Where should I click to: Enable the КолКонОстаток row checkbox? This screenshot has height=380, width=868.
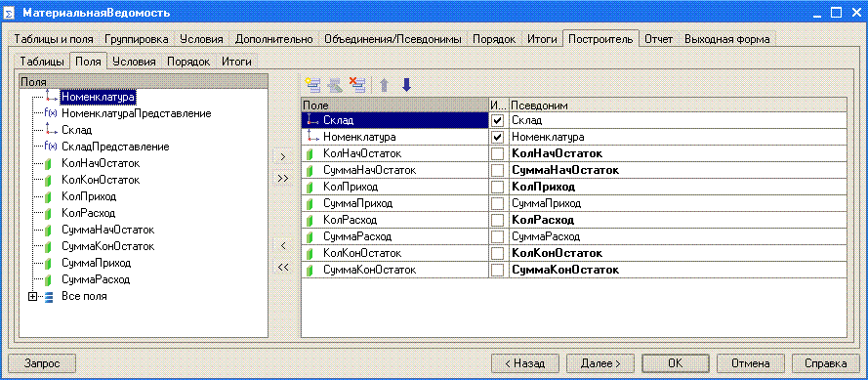pyautogui.click(x=498, y=253)
